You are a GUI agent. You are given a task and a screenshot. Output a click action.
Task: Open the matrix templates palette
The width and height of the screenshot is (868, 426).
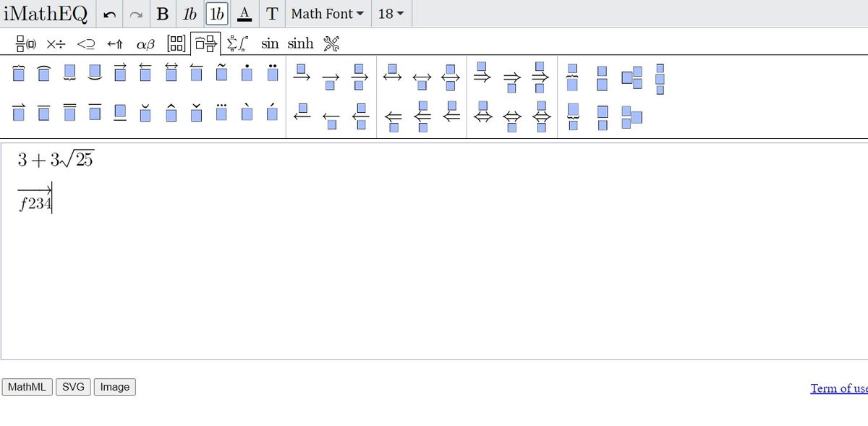[x=176, y=43]
